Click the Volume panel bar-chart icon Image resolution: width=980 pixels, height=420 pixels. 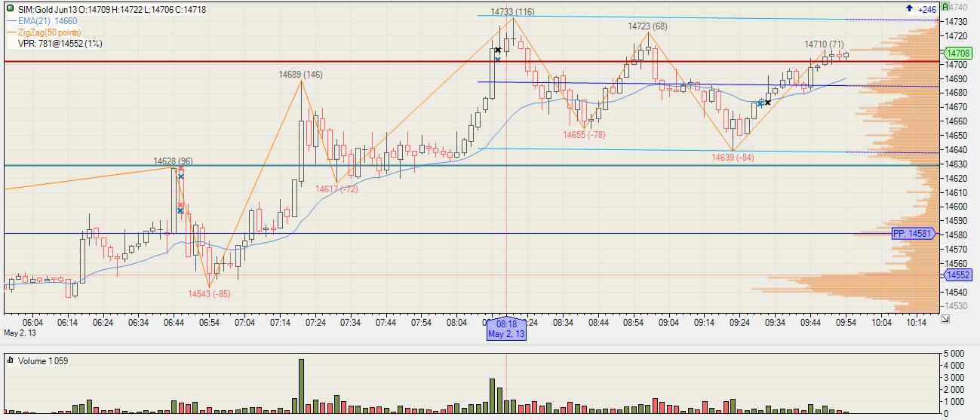tap(10, 360)
